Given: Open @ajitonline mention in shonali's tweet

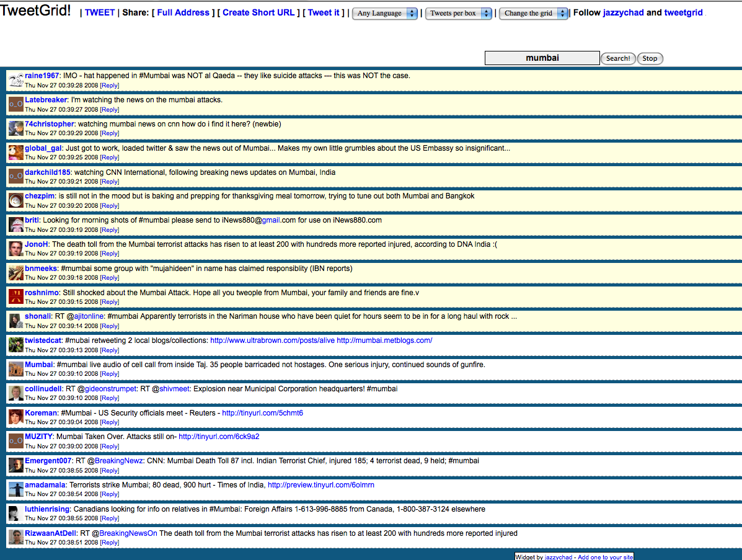Looking at the screenshot, I should (89, 316).
